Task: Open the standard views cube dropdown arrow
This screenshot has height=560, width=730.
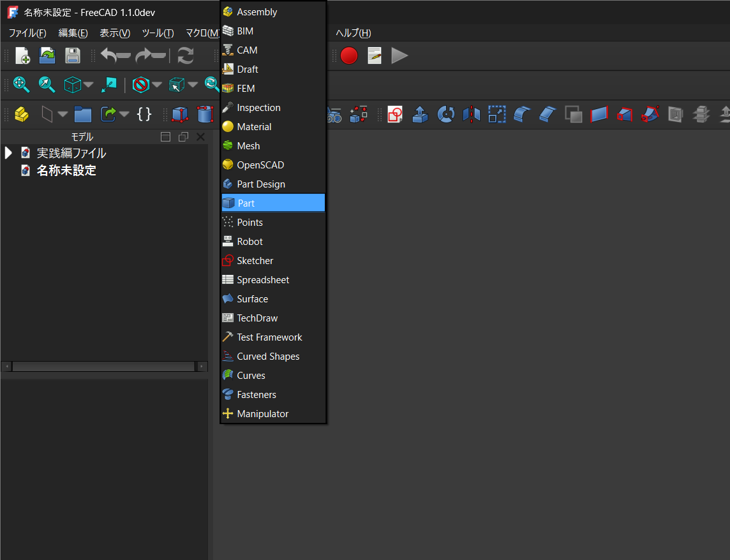Action: 89,84
